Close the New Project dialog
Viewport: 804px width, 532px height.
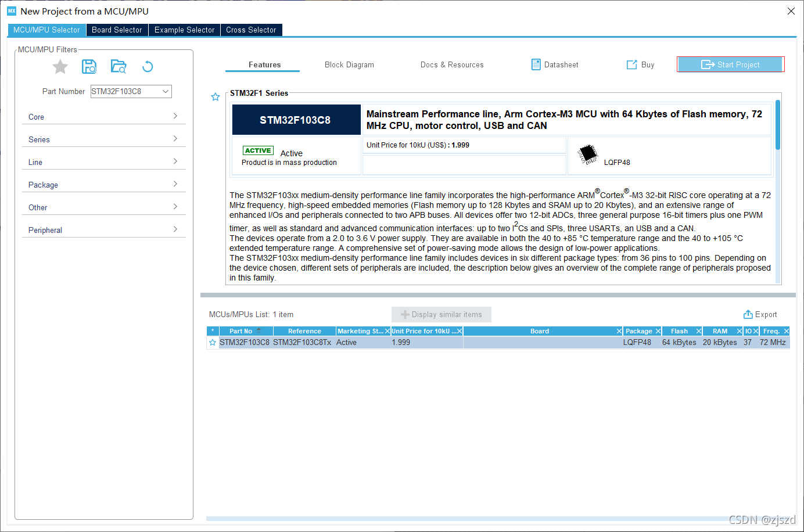(791, 11)
